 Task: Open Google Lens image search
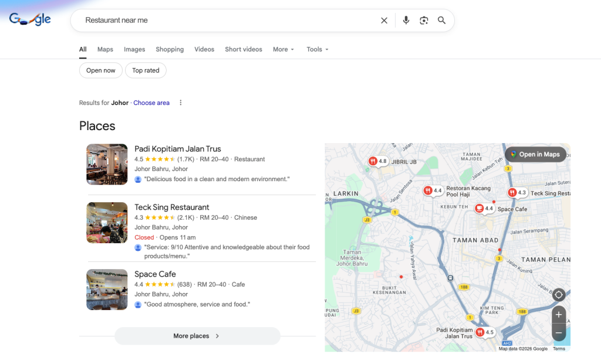coord(424,21)
